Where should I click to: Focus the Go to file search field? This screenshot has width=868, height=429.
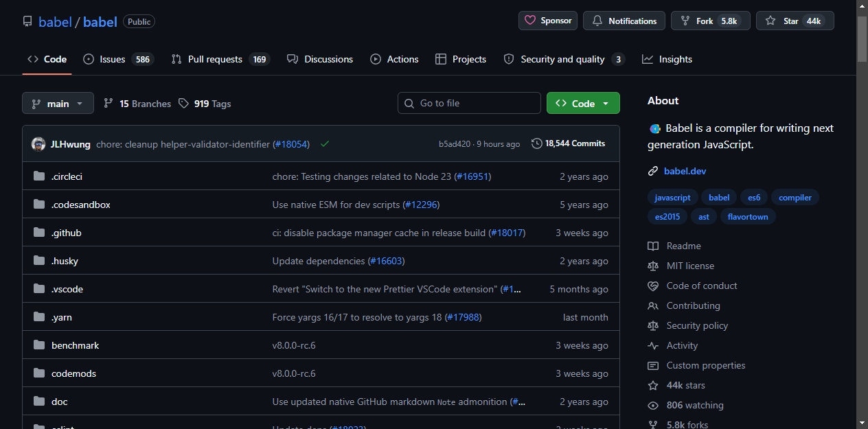pos(469,103)
